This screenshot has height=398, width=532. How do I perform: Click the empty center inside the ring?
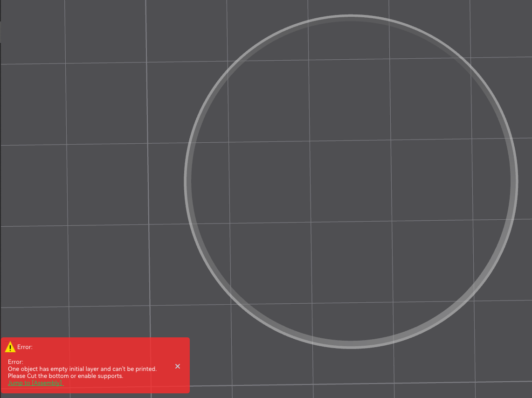(351, 181)
